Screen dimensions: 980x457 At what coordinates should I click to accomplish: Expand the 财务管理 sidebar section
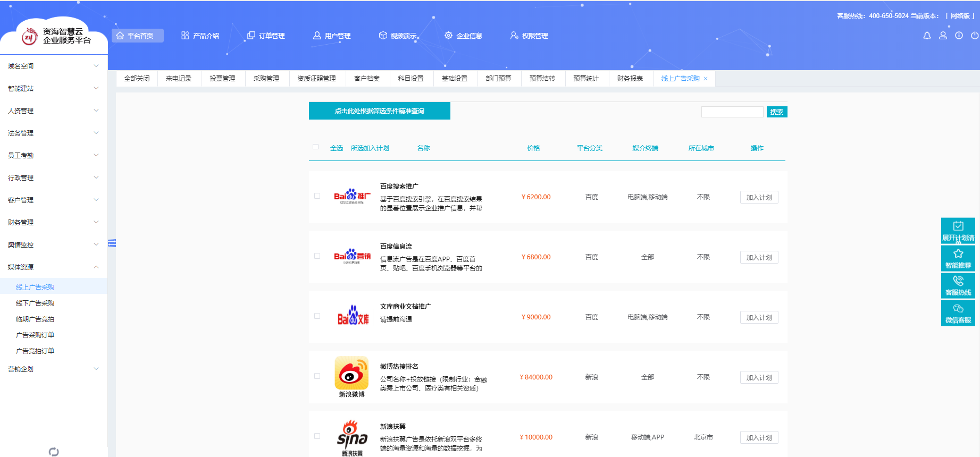click(53, 222)
